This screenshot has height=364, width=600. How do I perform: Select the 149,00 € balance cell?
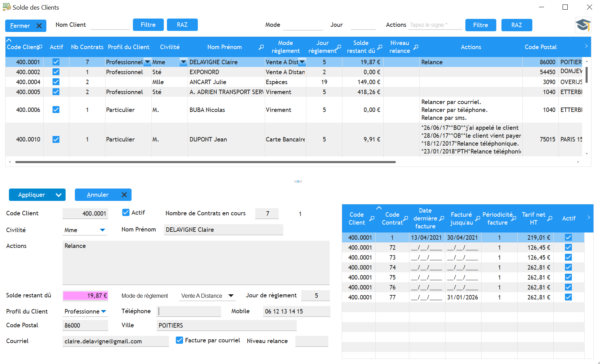pyautogui.click(x=363, y=82)
